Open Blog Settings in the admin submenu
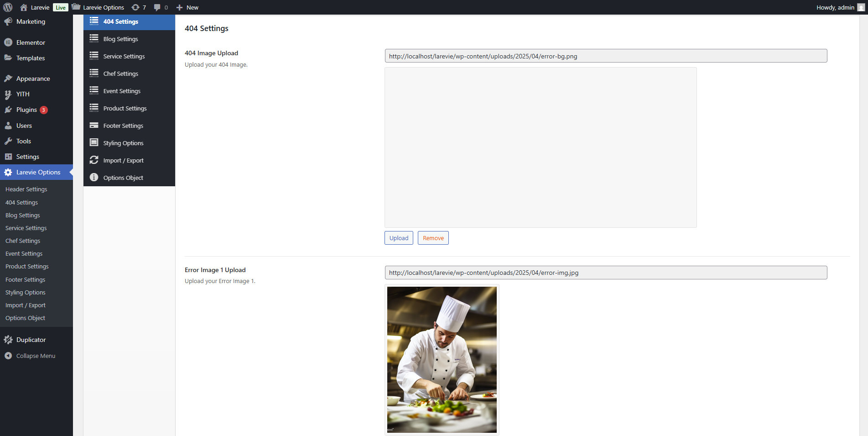The width and height of the screenshot is (868, 436). pyautogui.click(x=23, y=215)
